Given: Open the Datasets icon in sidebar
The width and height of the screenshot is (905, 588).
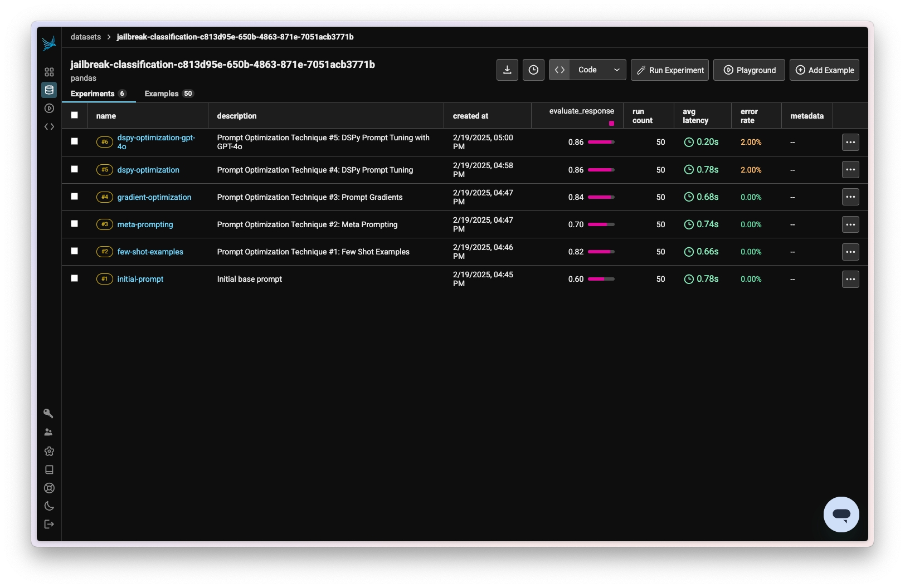Looking at the screenshot, I should (x=49, y=90).
